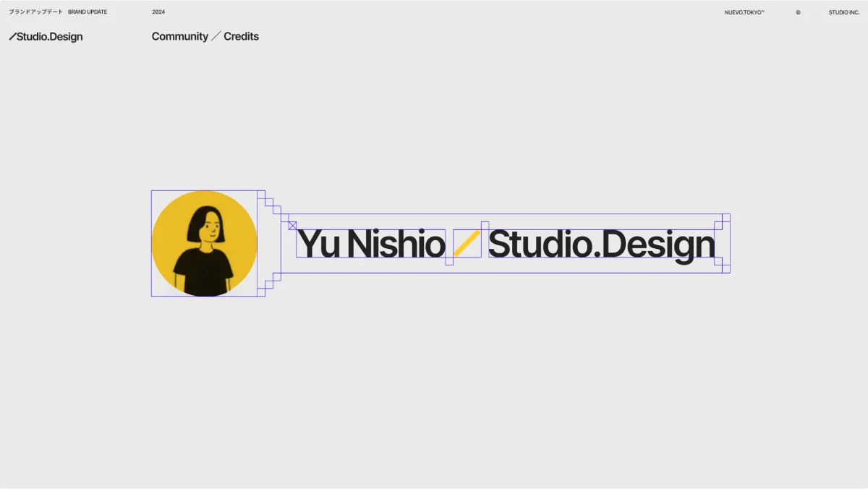
Task: Click the Japanese ブランドアップデート header text
Action: 35,12
